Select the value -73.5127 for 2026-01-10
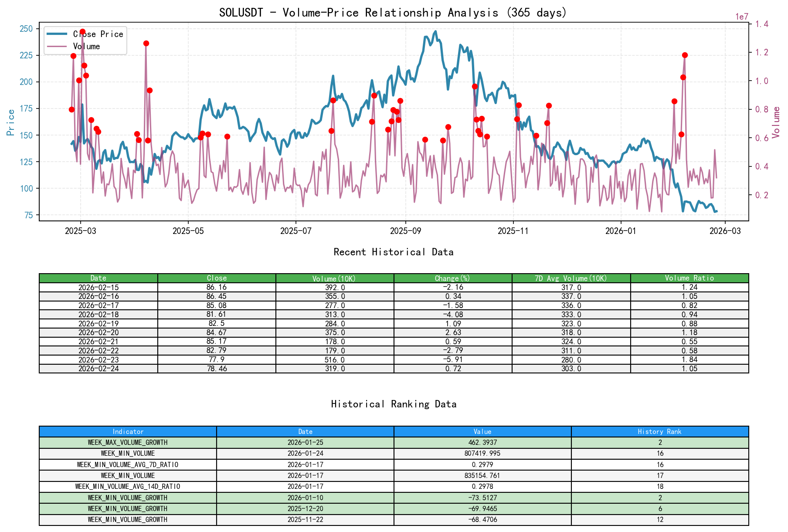 (x=482, y=497)
